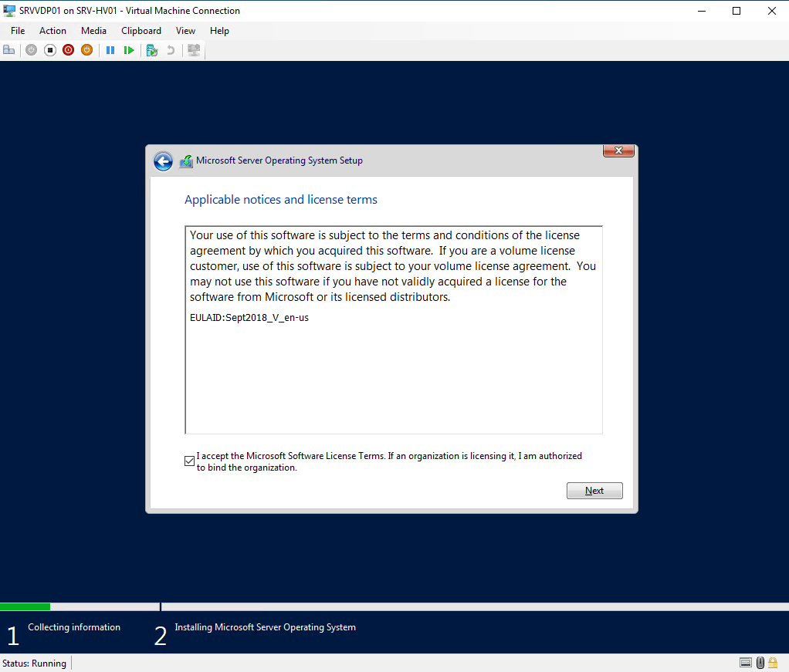Click the blue back arrow in Setup

[163, 160]
